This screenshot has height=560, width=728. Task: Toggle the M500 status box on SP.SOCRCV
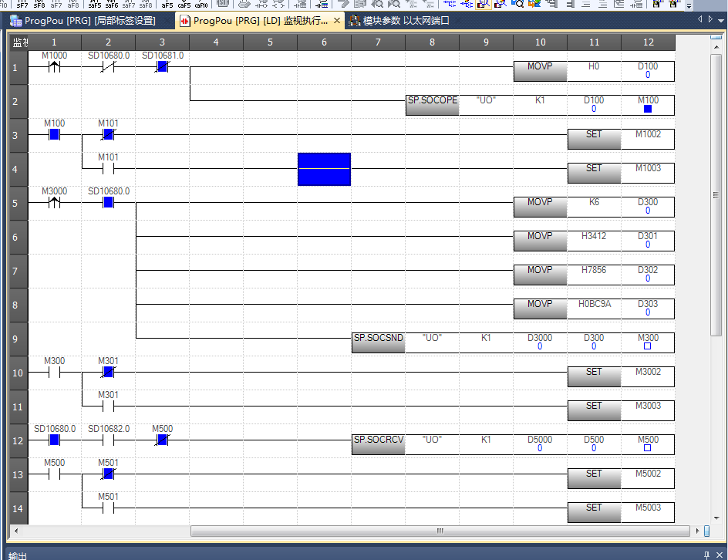pos(648,448)
